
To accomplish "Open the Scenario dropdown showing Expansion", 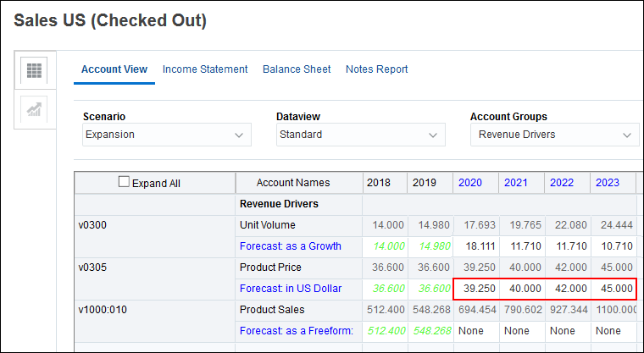I will (x=167, y=135).
